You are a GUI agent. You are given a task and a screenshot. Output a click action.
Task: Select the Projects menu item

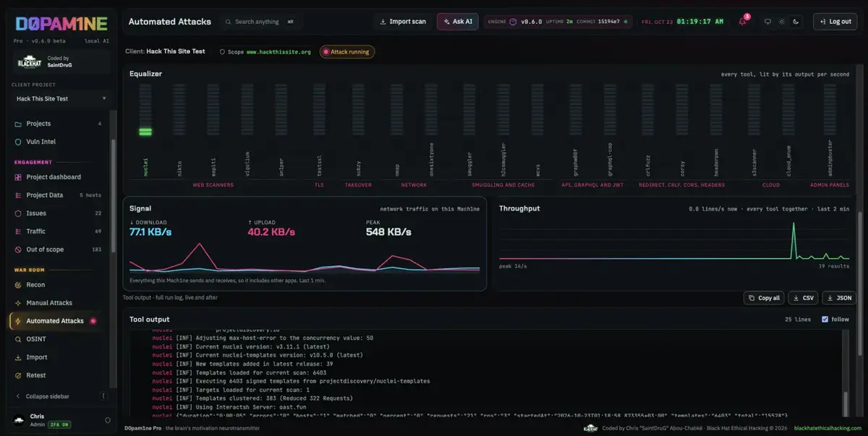(x=59, y=124)
